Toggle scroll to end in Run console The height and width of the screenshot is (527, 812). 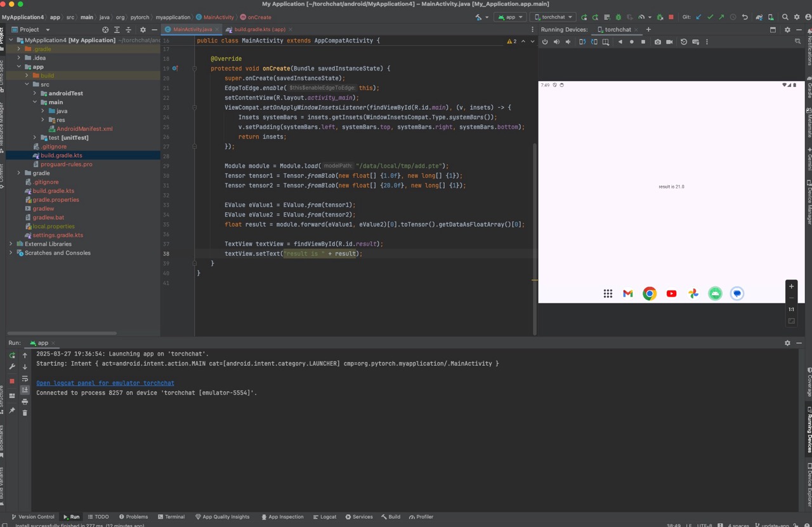point(25,390)
